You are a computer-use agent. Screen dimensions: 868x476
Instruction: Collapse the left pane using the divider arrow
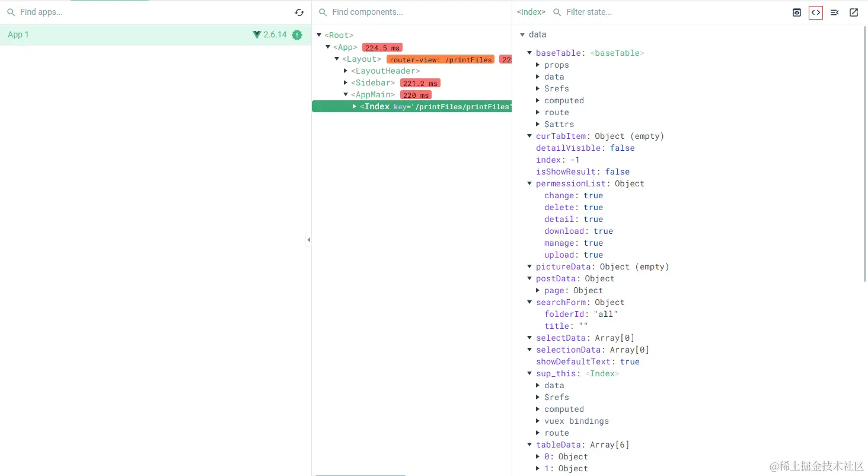308,240
